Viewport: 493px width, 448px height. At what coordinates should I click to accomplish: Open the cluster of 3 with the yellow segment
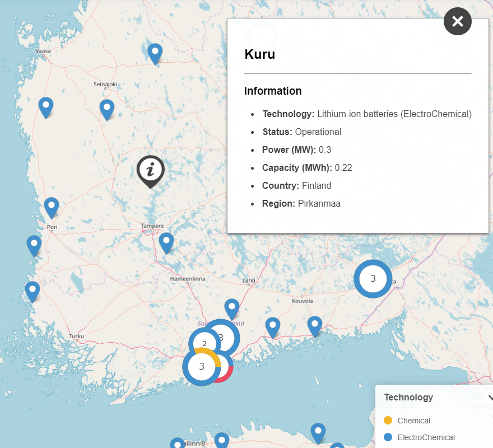click(x=202, y=367)
